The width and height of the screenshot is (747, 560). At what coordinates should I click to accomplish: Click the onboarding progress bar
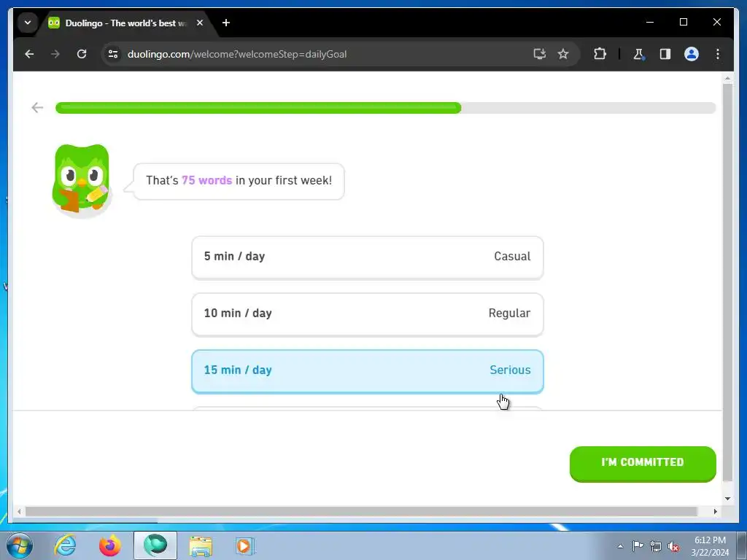click(x=385, y=108)
